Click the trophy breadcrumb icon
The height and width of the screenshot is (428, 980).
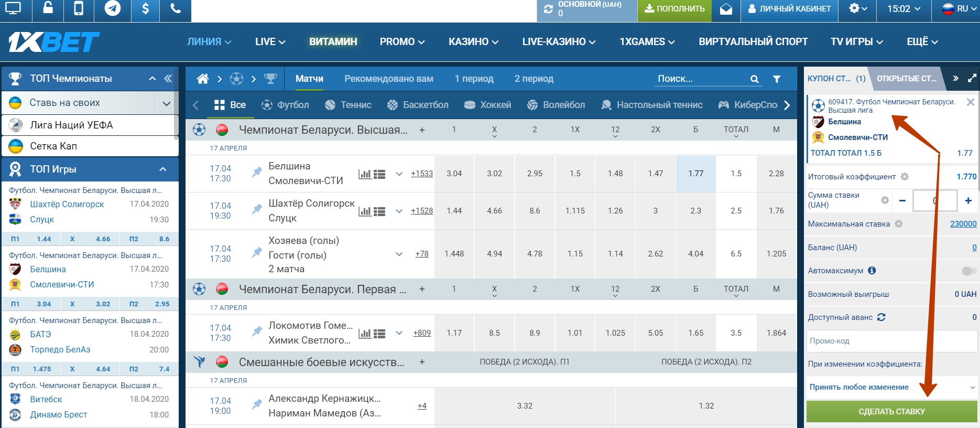270,79
